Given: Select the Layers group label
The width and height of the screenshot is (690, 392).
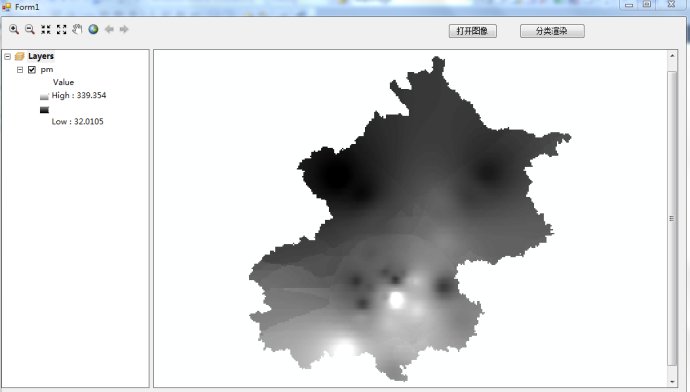Looking at the screenshot, I should [x=41, y=56].
